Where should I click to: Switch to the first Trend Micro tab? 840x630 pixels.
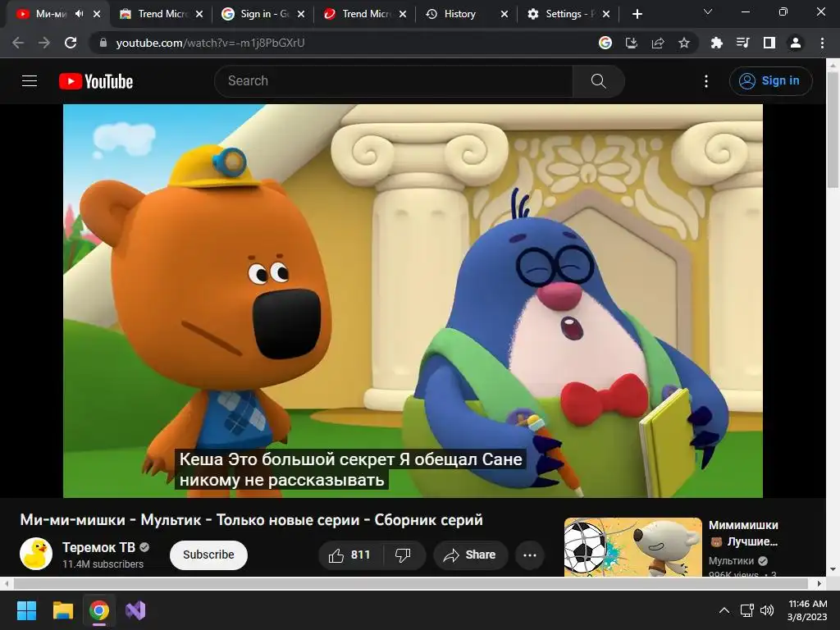click(161, 14)
